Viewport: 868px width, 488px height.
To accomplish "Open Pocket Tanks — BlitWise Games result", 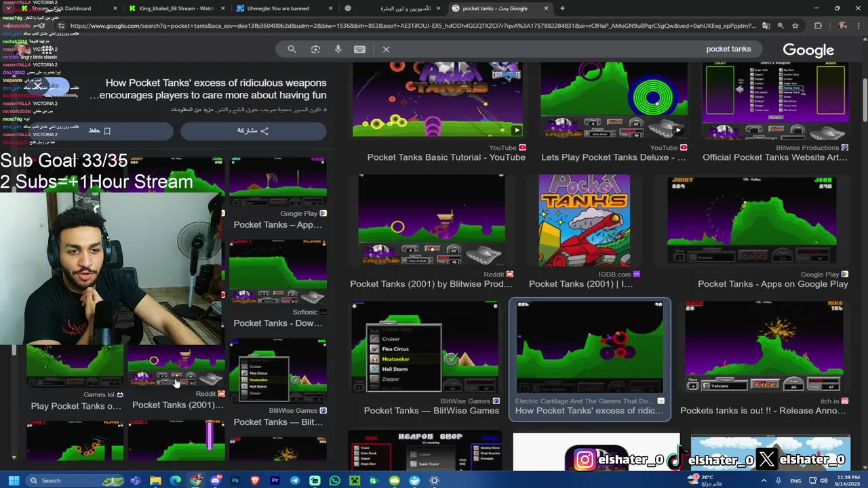I will tap(431, 411).
